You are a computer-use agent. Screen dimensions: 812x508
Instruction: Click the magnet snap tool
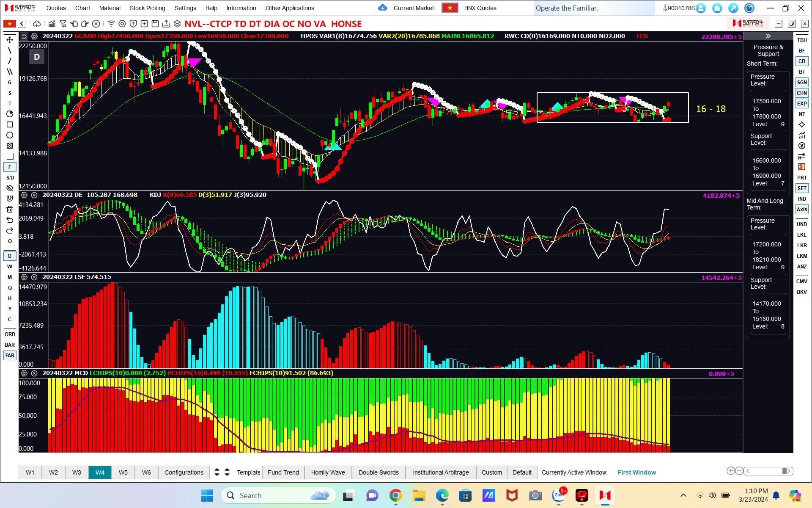tap(10, 199)
